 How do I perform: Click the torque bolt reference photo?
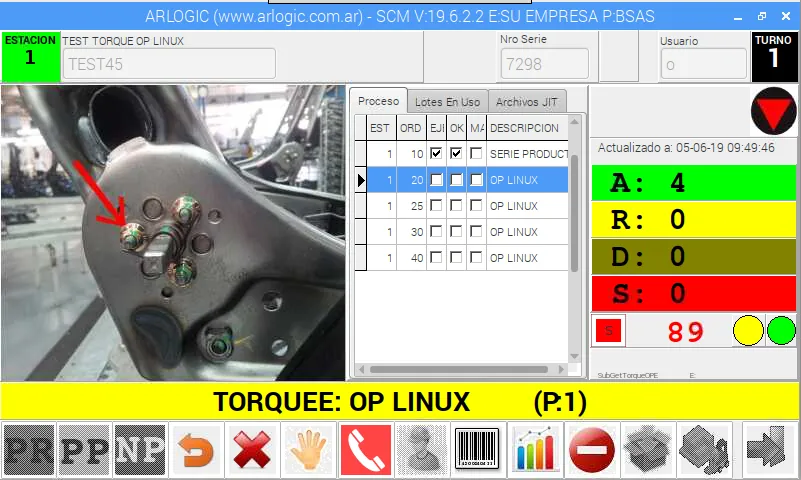(x=173, y=233)
